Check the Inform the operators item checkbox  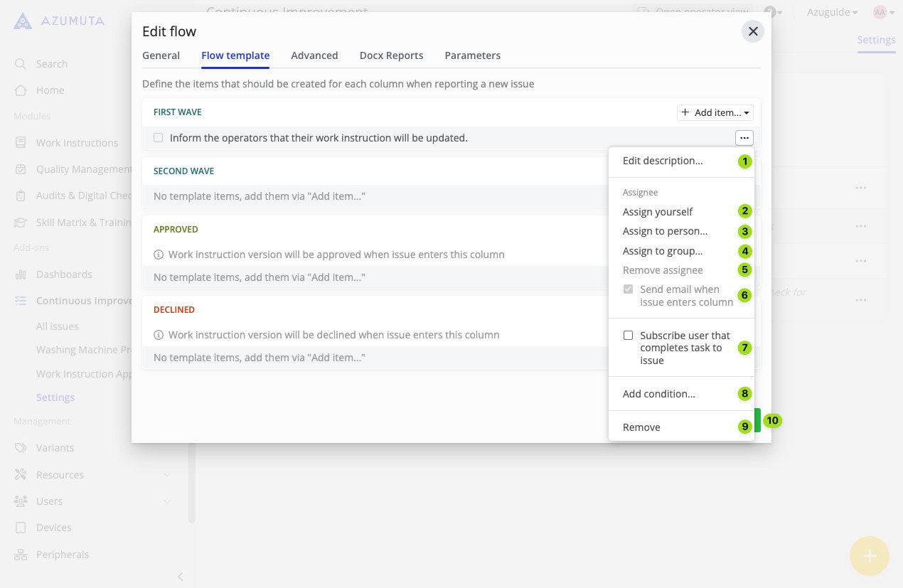(x=159, y=138)
